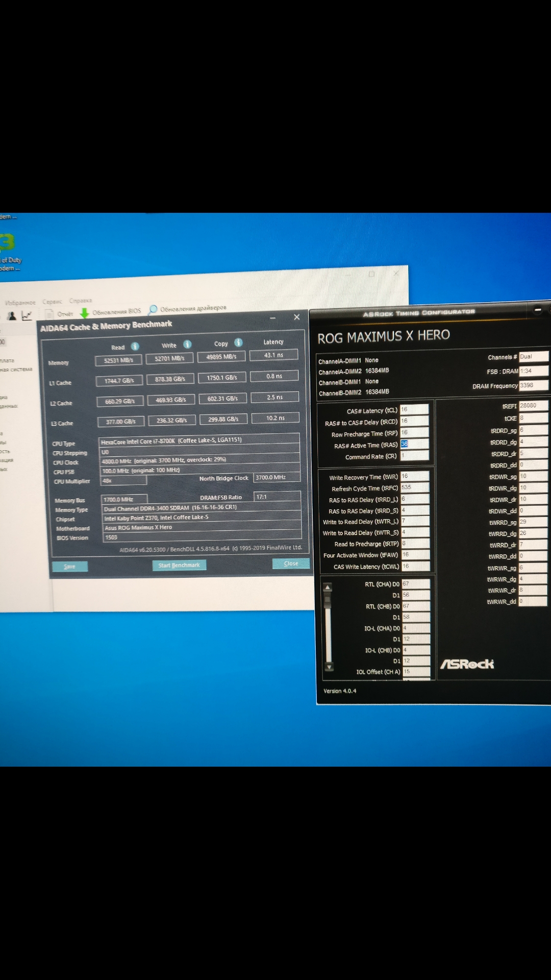Click the Read to Precharge (tRTP) field

[415, 544]
